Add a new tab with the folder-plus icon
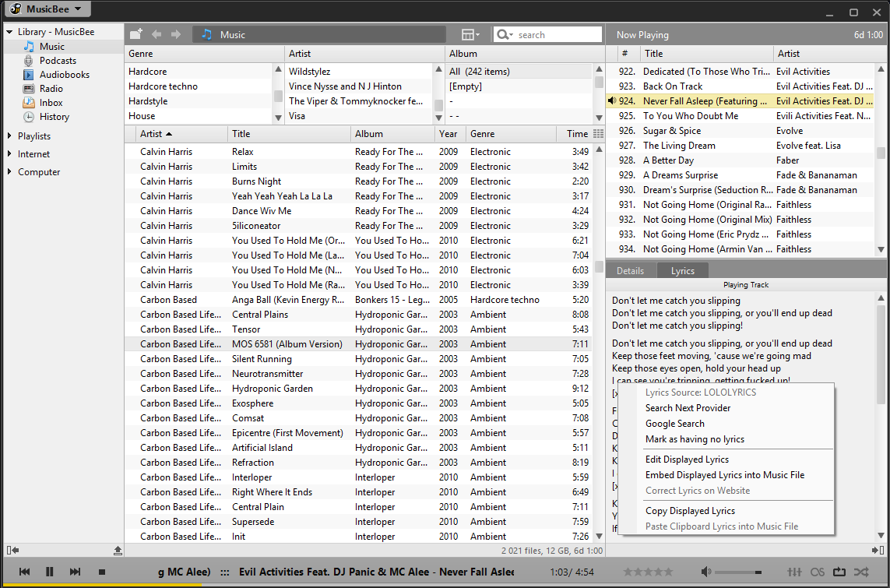This screenshot has height=588, width=890. pyautogui.click(x=135, y=34)
